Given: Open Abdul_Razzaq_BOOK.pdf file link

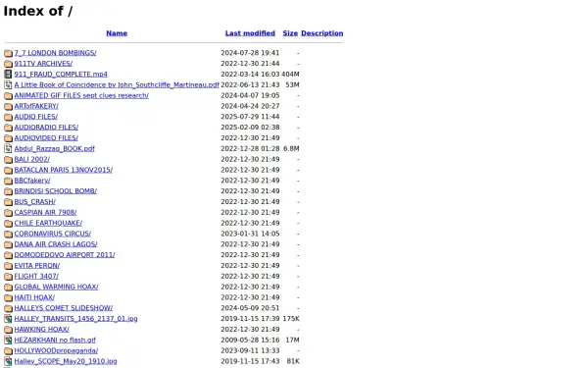Looking at the screenshot, I should 54,149.
